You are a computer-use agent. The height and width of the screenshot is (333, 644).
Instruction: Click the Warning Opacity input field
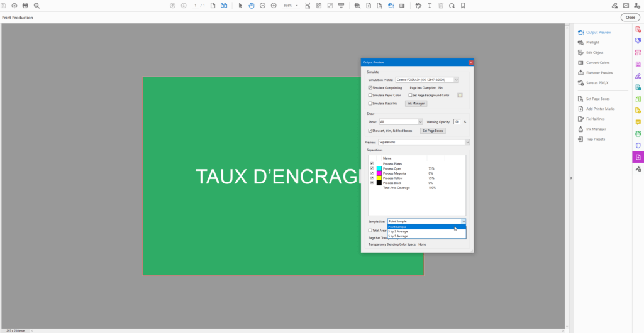tap(457, 122)
